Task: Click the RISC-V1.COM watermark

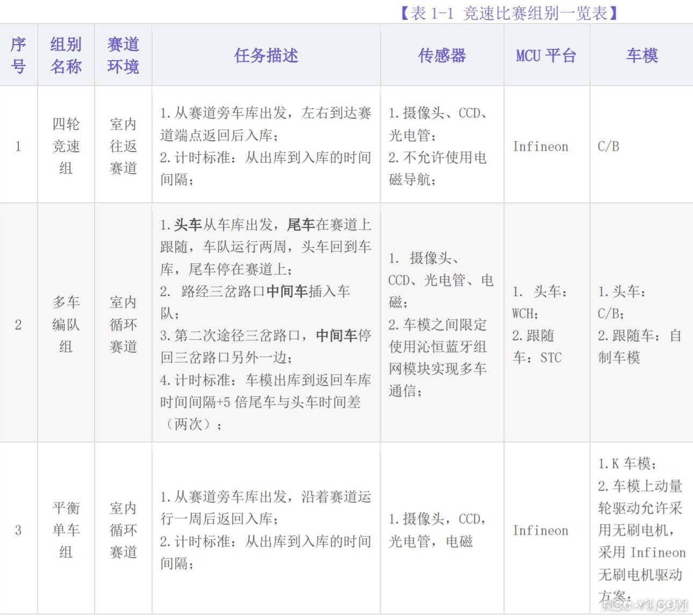Action: click(644, 605)
